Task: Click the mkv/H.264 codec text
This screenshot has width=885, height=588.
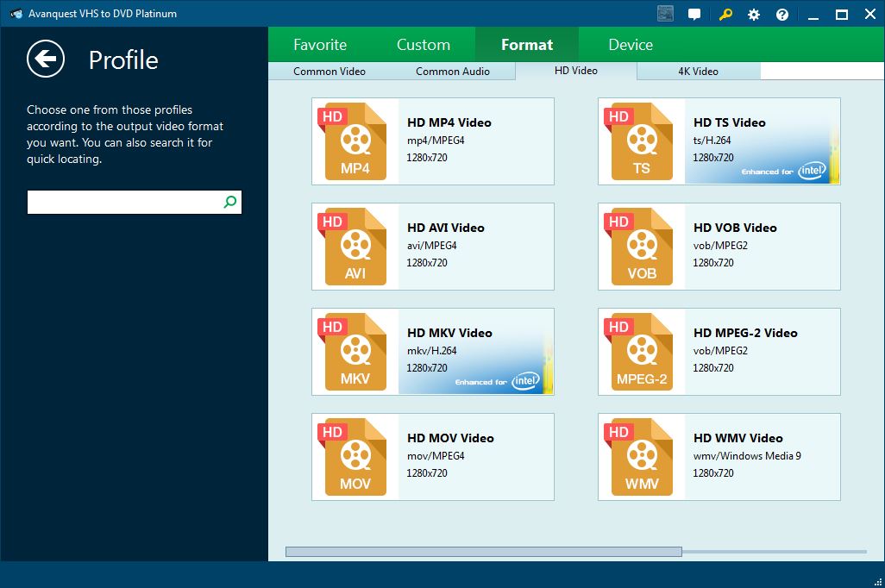Action: [432, 351]
